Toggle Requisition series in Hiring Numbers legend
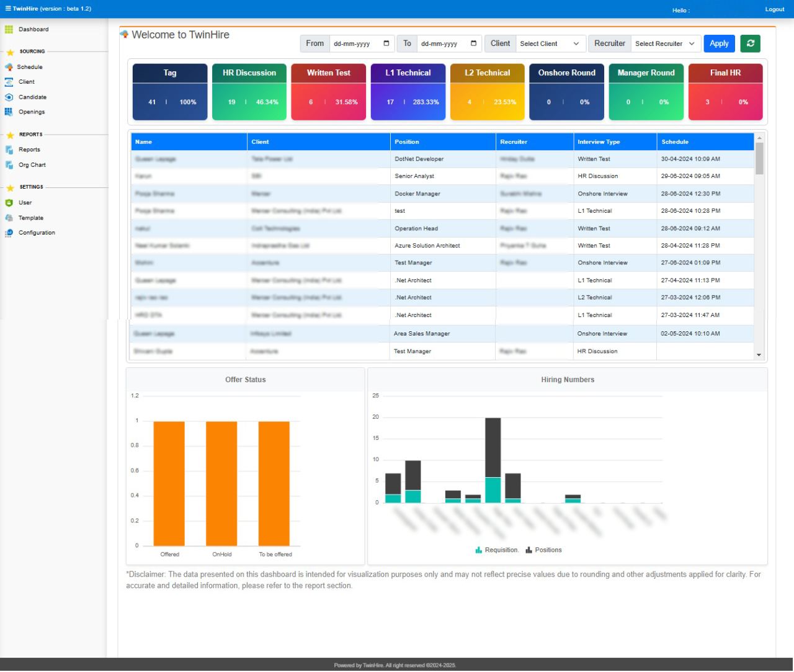This screenshot has height=672, width=794. click(497, 550)
